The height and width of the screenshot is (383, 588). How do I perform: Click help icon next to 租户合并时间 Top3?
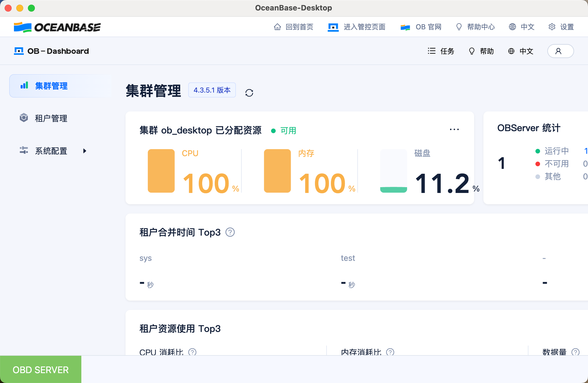click(230, 232)
